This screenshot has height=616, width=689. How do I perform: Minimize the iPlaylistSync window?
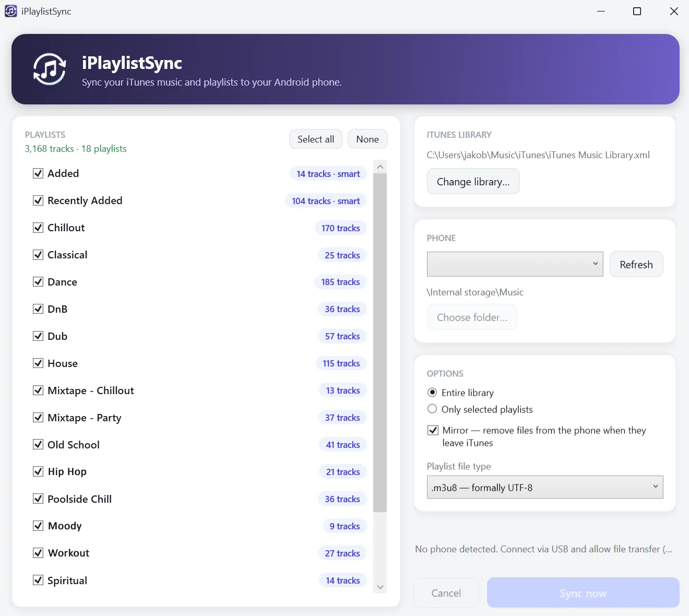pyautogui.click(x=601, y=11)
